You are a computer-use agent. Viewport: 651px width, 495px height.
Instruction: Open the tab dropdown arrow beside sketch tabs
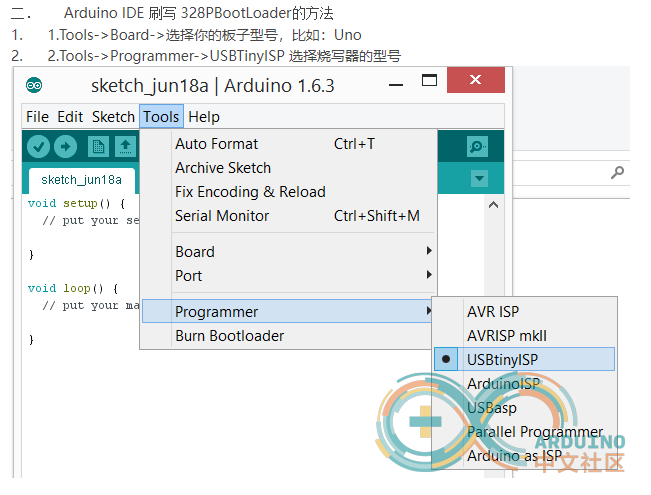tap(479, 179)
